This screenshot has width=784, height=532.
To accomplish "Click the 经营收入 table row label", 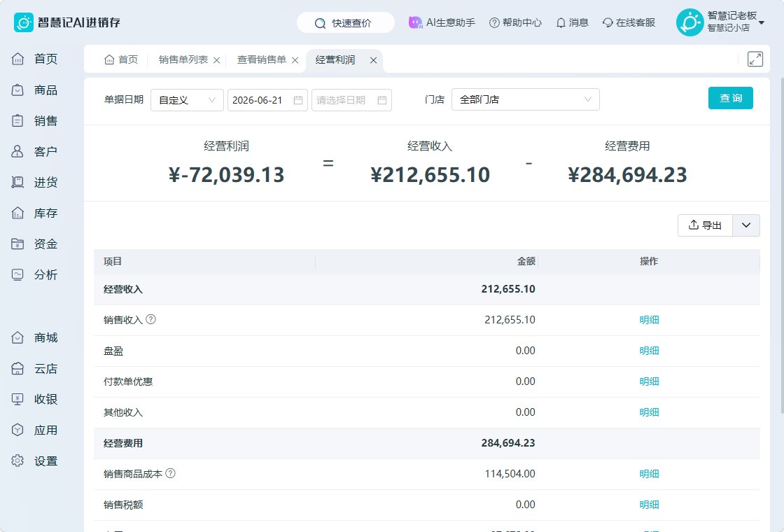I will (x=123, y=289).
